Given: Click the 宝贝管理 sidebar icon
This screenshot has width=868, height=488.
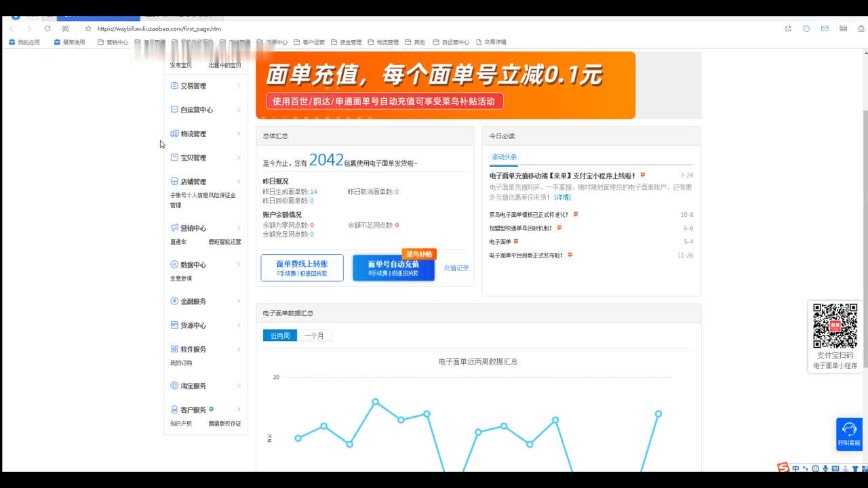Looking at the screenshot, I should point(174,157).
